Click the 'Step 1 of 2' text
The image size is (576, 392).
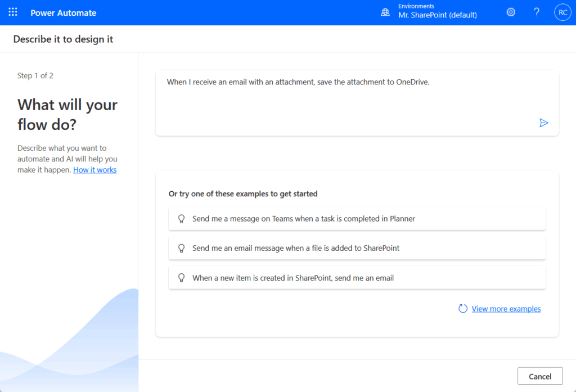click(x=35, y=76)
